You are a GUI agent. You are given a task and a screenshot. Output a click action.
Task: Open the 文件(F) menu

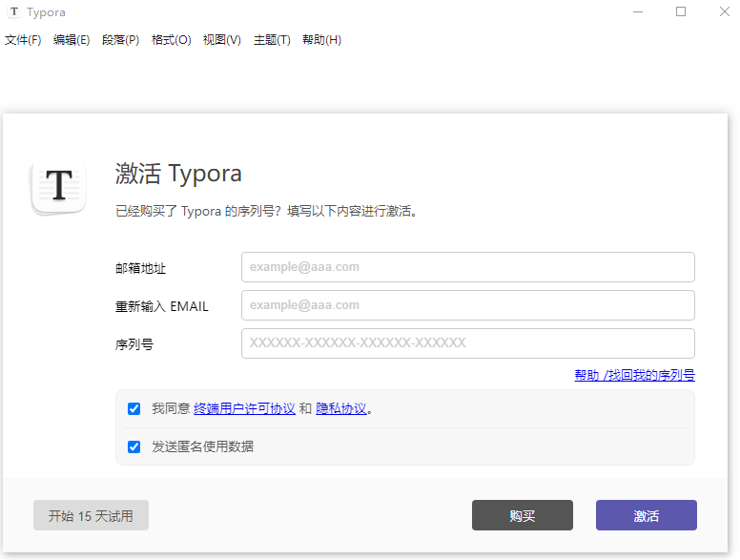(x=23, y=40)
